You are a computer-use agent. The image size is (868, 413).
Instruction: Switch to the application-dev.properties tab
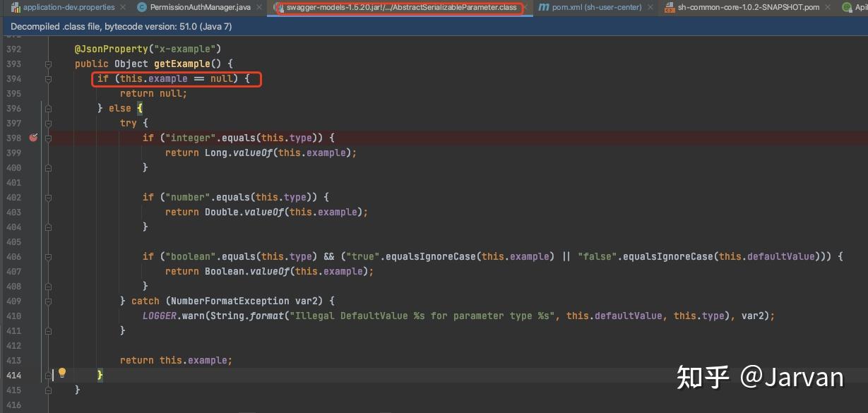tap(69, 7)
